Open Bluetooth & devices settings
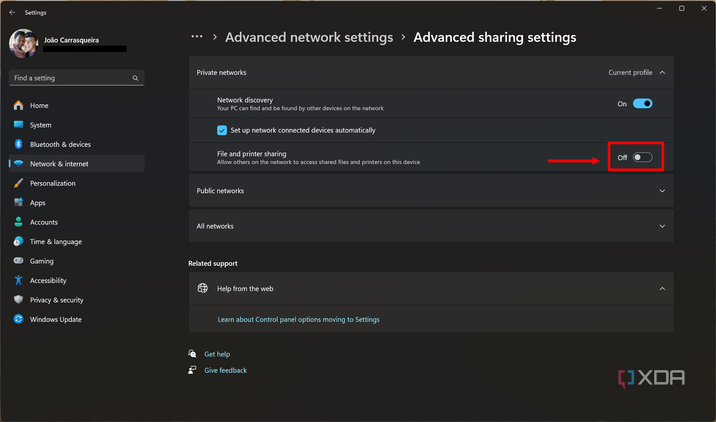This screenshot has width=716, height=422. click(77, 144)
